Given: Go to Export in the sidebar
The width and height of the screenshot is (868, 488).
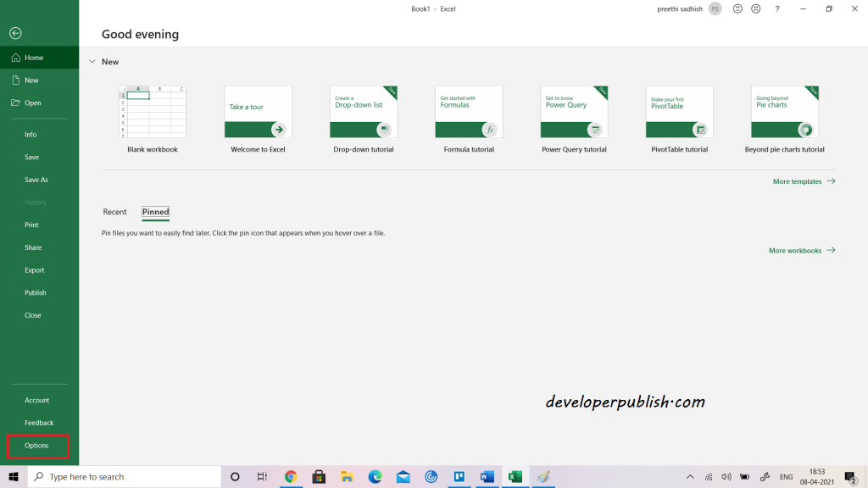Looking at the screenshot, I should 34,269.
